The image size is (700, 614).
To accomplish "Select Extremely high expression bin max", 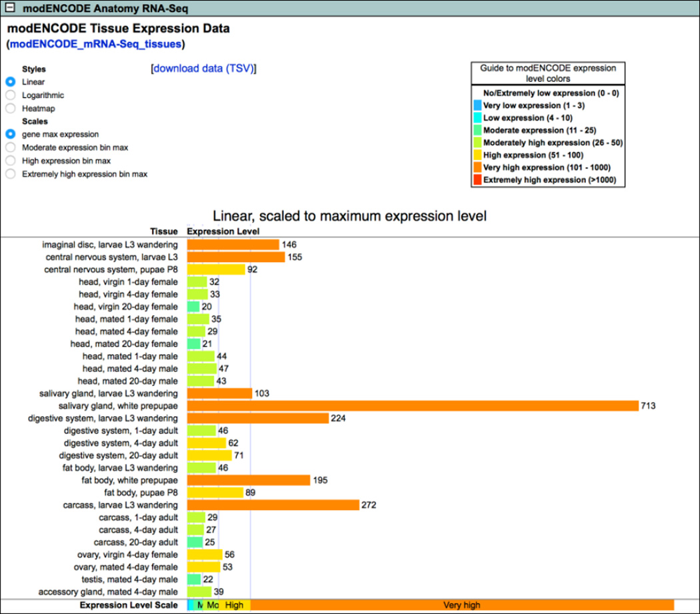I will (10, 174).
